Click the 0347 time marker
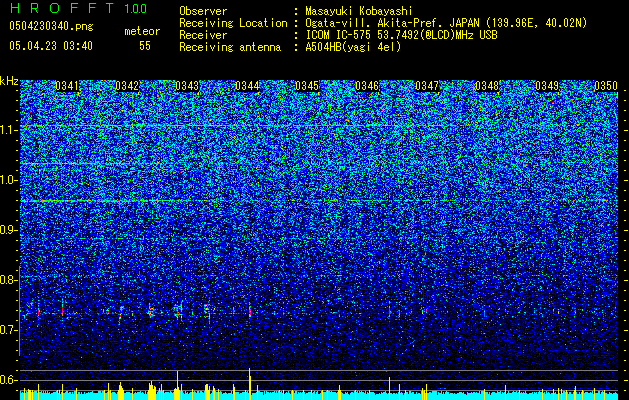The width and height of the screenshot is (629, 400). (427, 86)
